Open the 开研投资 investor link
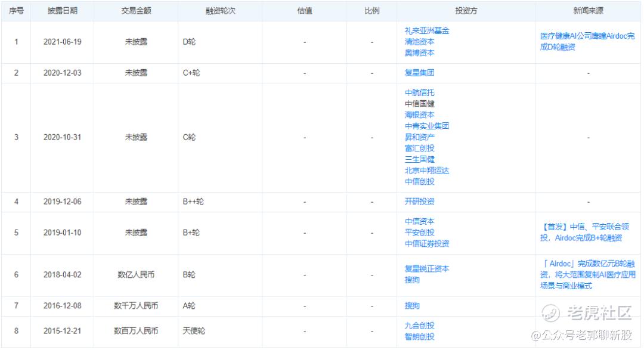Viewport: 644px width, 350px height. pyautogui.click(x=419, y=202)
